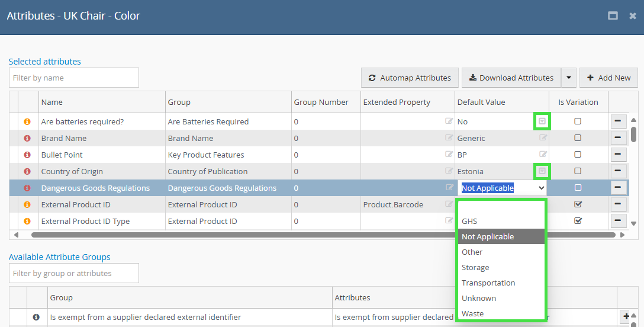Toggle Is Variation for Dangerous Goods Regulations
This screenshot has width=644, height=327.
[578, 188]
